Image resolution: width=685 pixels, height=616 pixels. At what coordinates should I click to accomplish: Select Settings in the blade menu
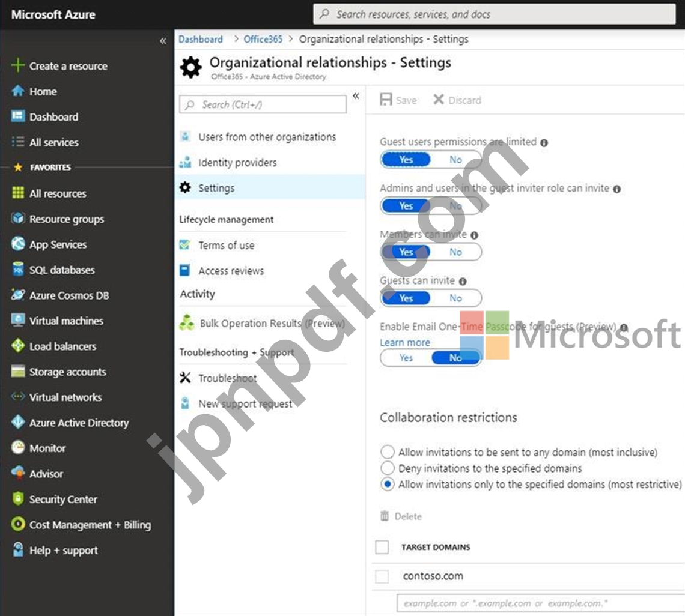(270, 187)
